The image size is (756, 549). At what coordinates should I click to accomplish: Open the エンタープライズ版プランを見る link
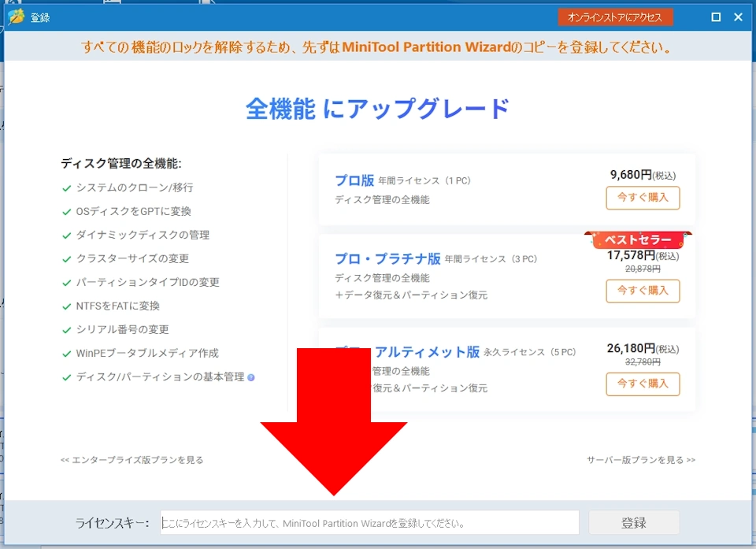click(132, 460)
